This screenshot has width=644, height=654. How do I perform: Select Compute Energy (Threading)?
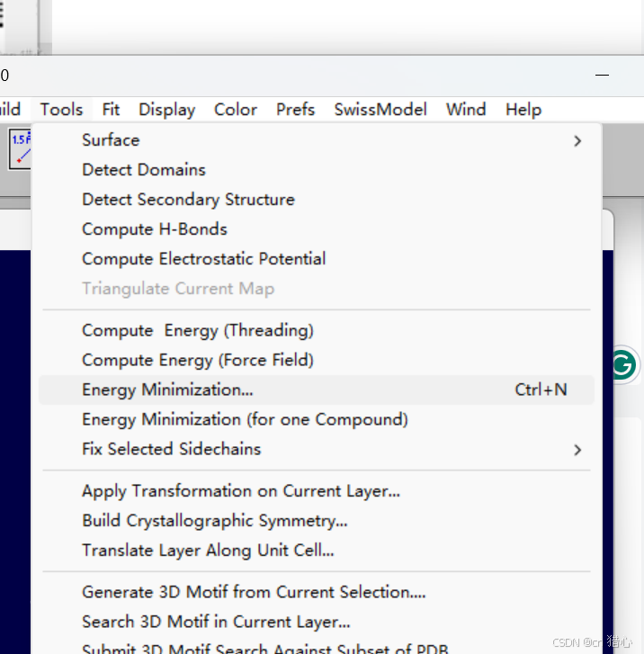tap(317, 331)
